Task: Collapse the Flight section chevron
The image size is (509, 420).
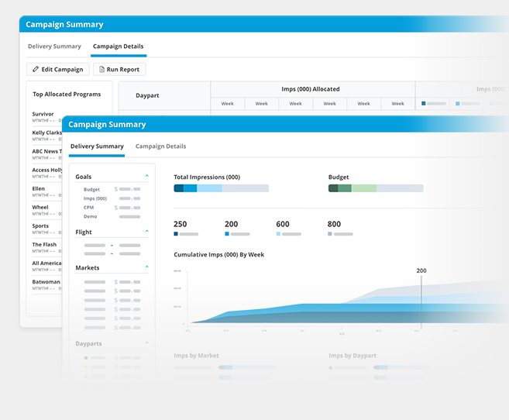Action: pos(146,231)
